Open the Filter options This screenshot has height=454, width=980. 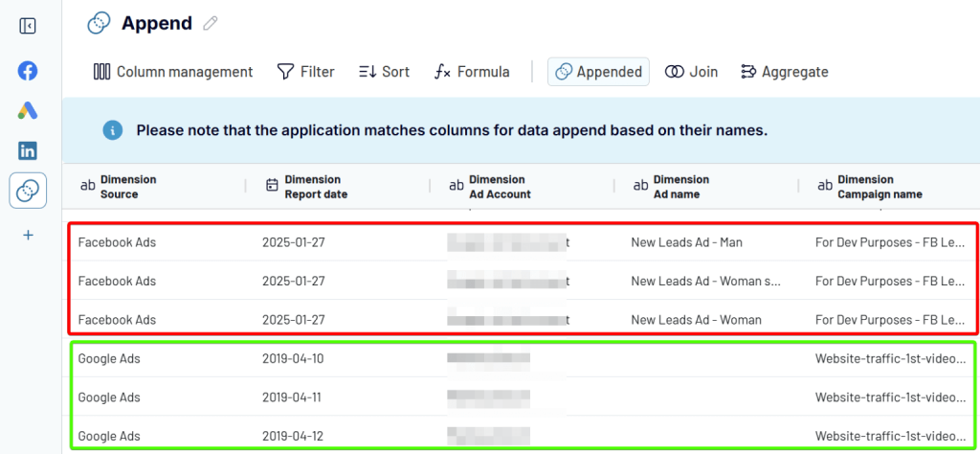[305, 72]
